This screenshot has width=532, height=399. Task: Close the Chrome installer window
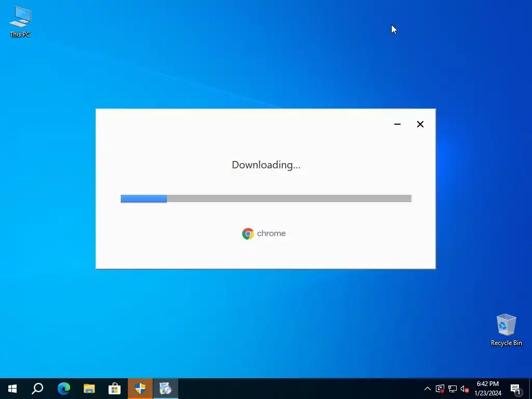click(x=420, y=124)
